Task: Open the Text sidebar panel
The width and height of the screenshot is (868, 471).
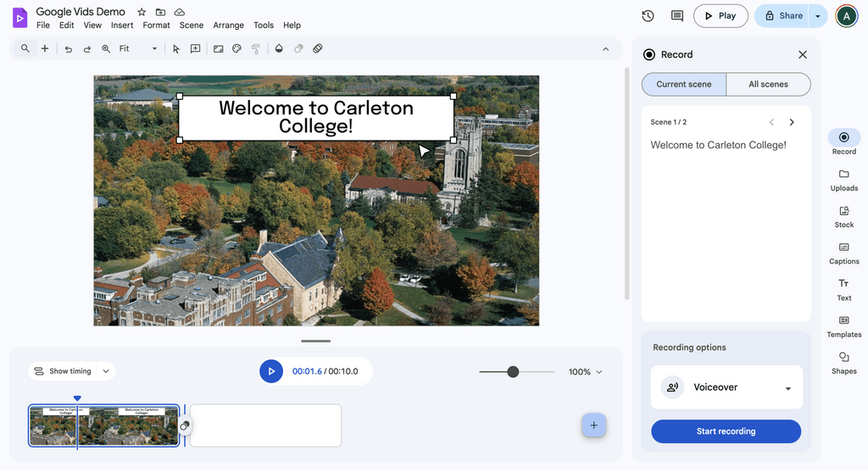Action: tap(844, 290)
